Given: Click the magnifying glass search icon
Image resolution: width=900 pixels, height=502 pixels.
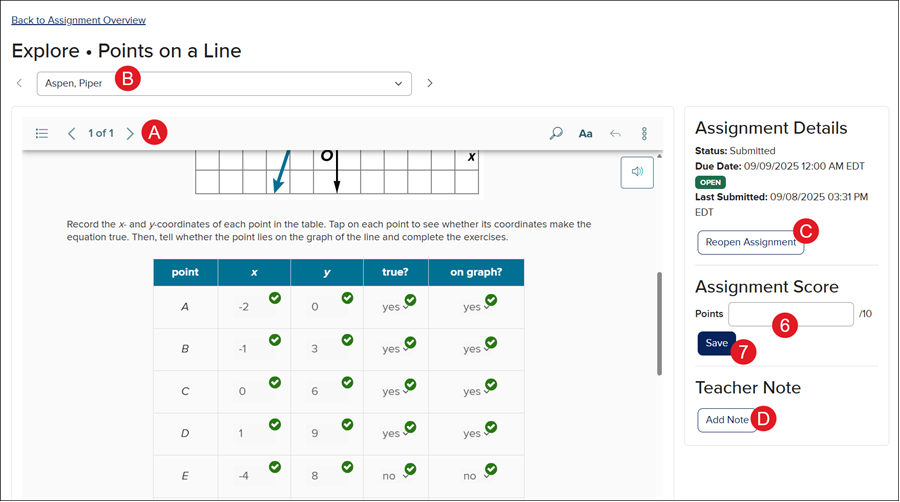Looking at the screenshot, I should click(x=556, y=133).
